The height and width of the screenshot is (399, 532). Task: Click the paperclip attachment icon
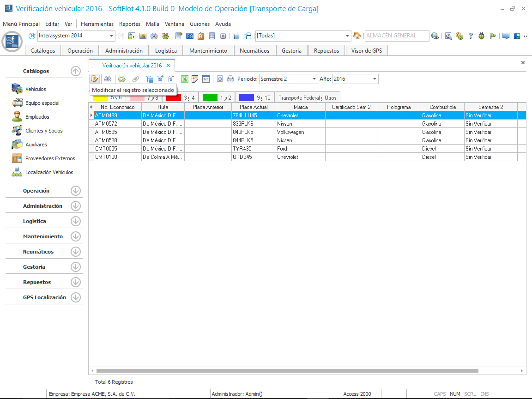[136, 79]
